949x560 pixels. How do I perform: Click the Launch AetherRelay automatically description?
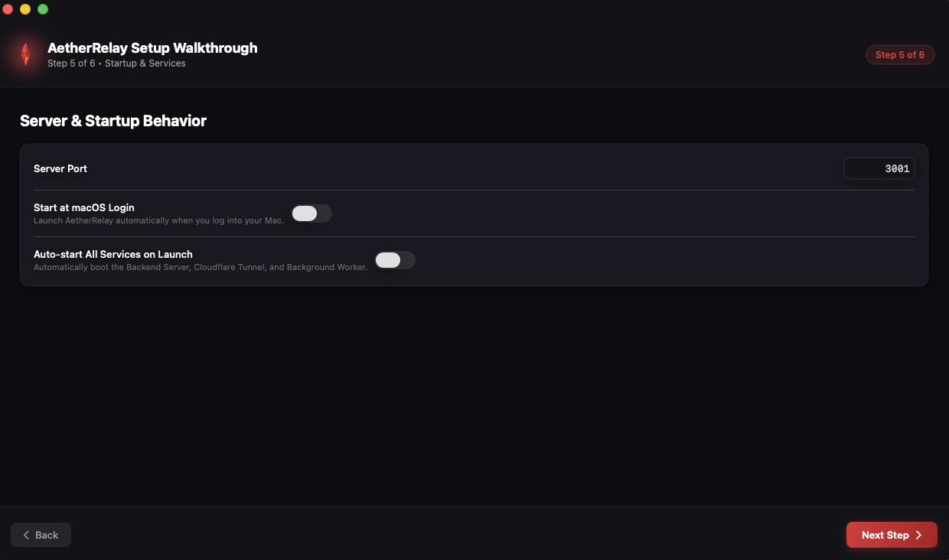tap(159, 220)
